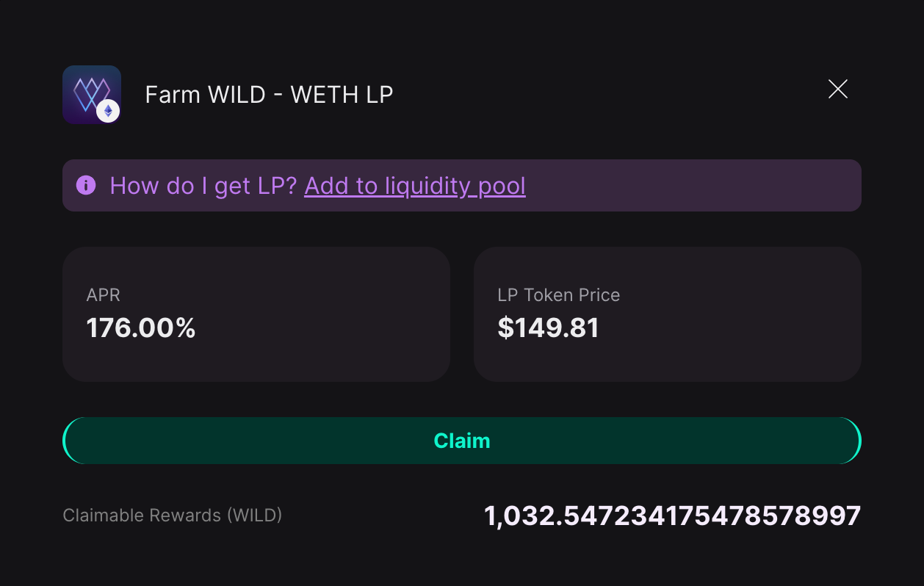The height and width of the screenshot is (586, 924).
Task: Click the green outlined Claim bar
Action: pyautogui.click(x=462, y=440)
